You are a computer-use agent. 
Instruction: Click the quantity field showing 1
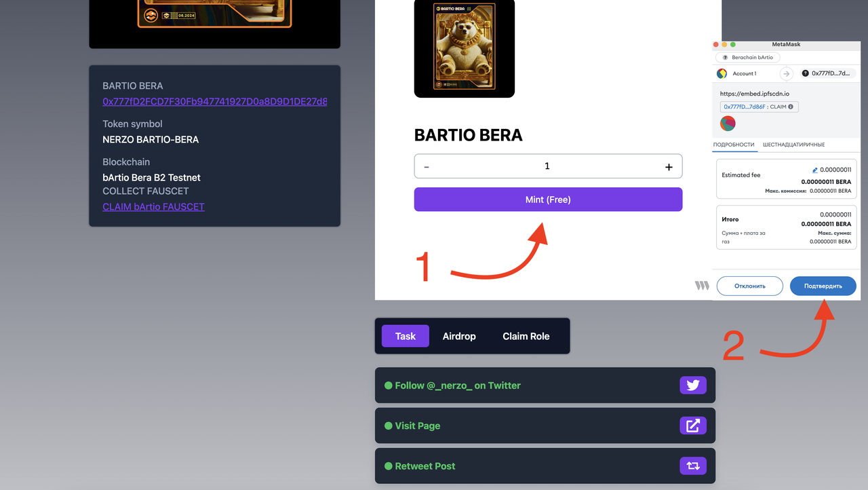pyautogui.click(x=548, y=166)
